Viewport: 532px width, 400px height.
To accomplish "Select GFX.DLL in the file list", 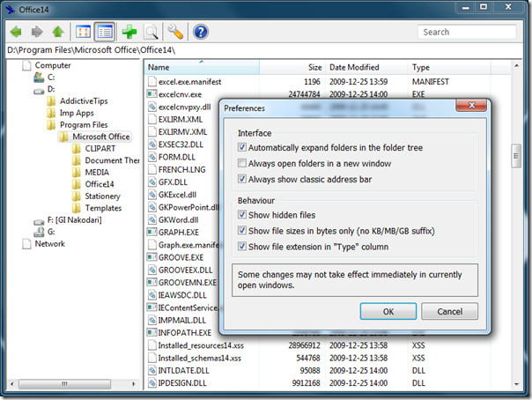I will point(173,182).
